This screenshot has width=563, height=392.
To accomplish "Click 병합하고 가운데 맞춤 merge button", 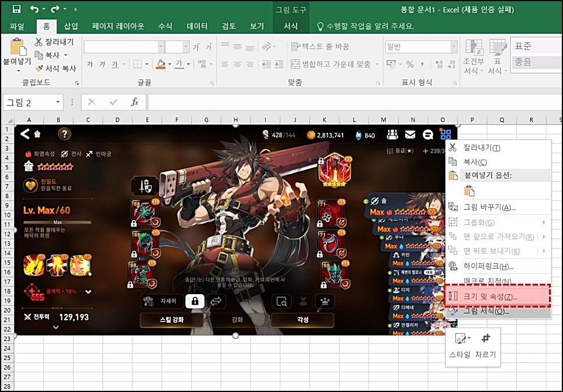I will 330,64.
